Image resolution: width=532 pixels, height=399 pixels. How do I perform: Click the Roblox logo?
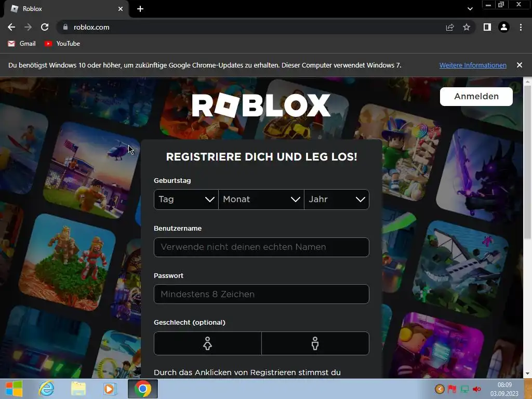pyautogui.click(x=261, y=105)
